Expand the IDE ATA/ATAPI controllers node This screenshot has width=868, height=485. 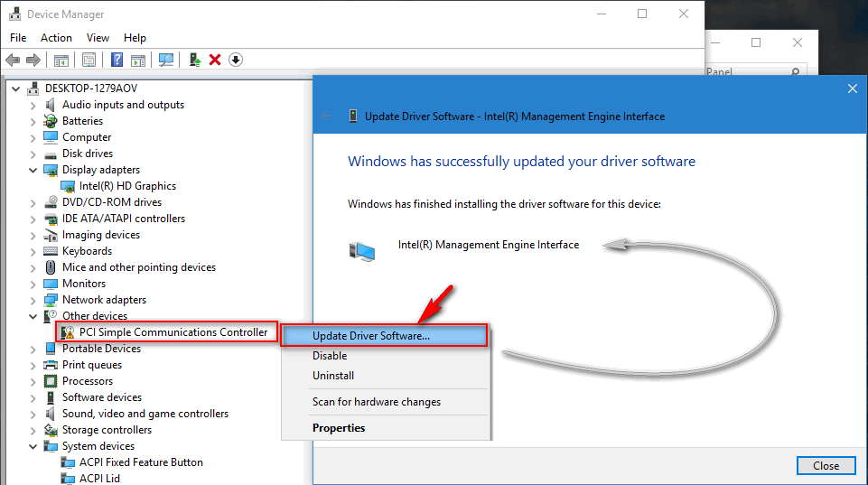(x=33, y=219)
